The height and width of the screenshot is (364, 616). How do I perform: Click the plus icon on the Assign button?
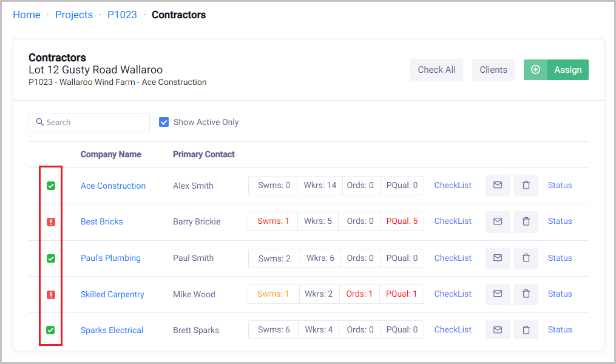tap(535, 70)
